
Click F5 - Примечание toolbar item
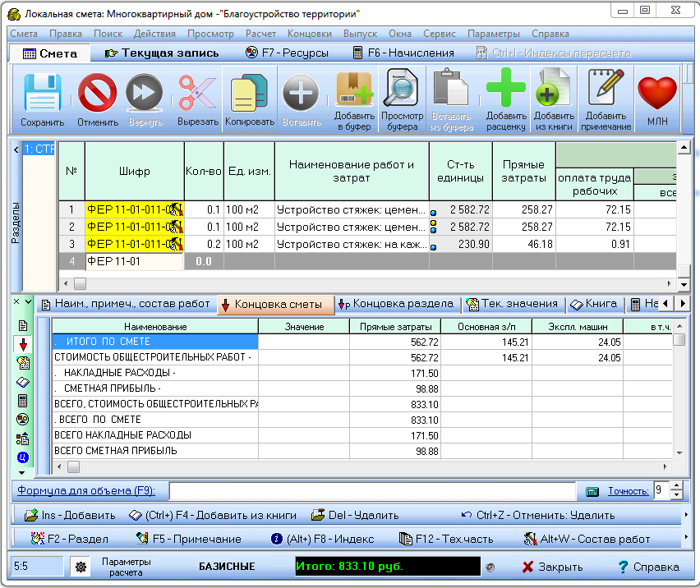[x=188, y=539]
